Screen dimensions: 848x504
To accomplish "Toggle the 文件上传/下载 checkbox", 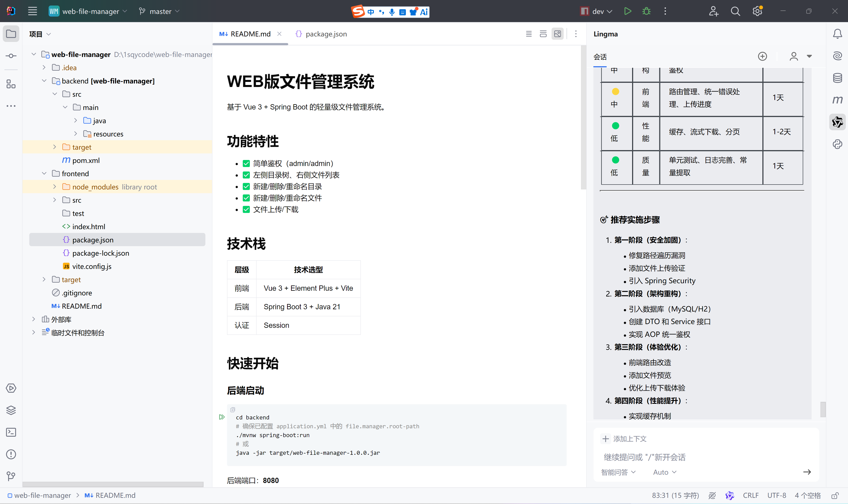I will (246, 210).
